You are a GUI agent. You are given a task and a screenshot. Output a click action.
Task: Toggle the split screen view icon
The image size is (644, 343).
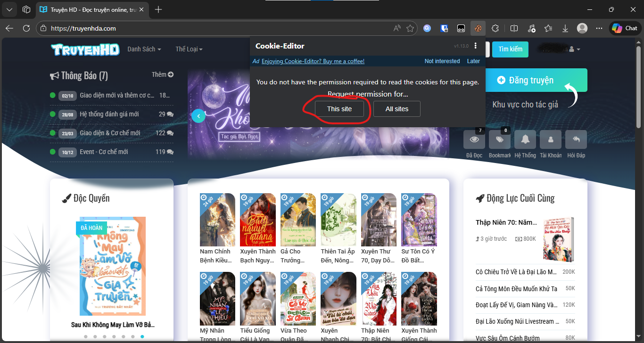(x=514, y=28)
